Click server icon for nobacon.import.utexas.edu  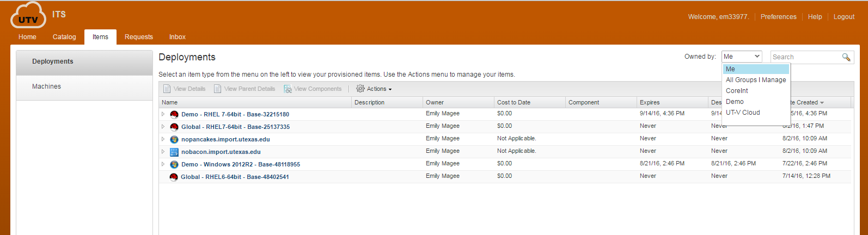(174, 152)
